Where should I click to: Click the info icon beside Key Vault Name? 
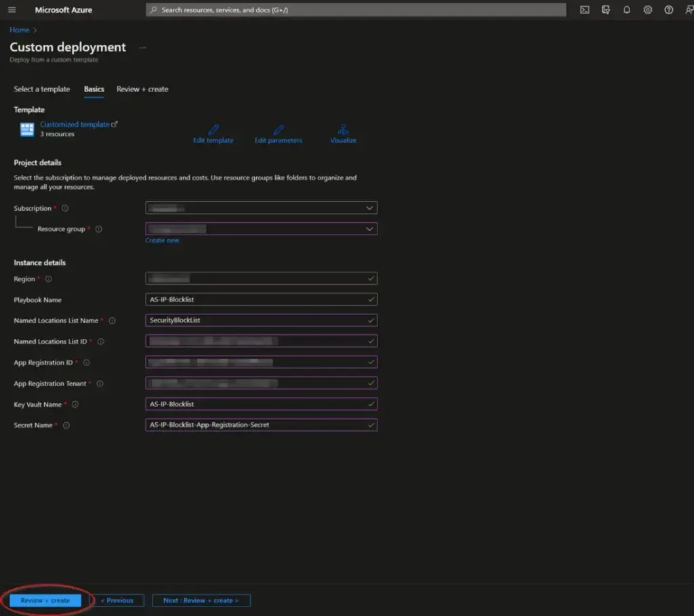click(x=75, y=405)
